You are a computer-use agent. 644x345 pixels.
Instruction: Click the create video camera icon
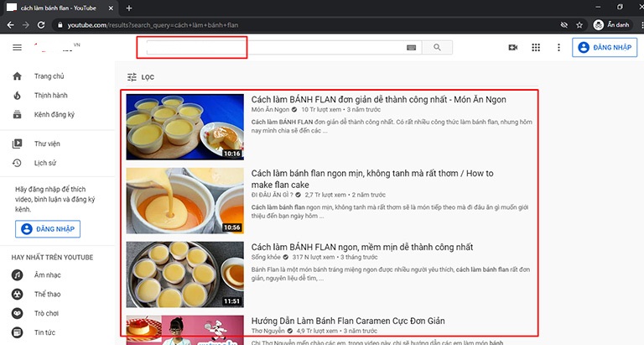[x=512, y=48]
